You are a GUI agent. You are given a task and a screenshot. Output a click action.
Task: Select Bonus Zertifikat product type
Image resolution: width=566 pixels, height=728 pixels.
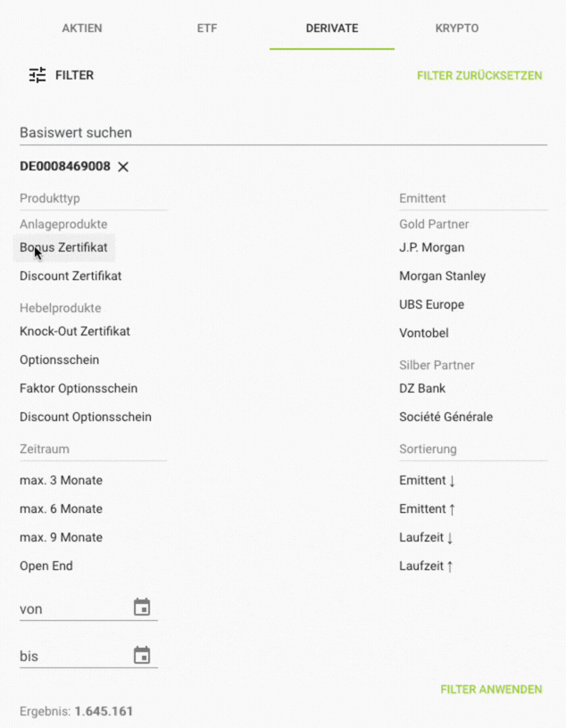click(64, 248)
